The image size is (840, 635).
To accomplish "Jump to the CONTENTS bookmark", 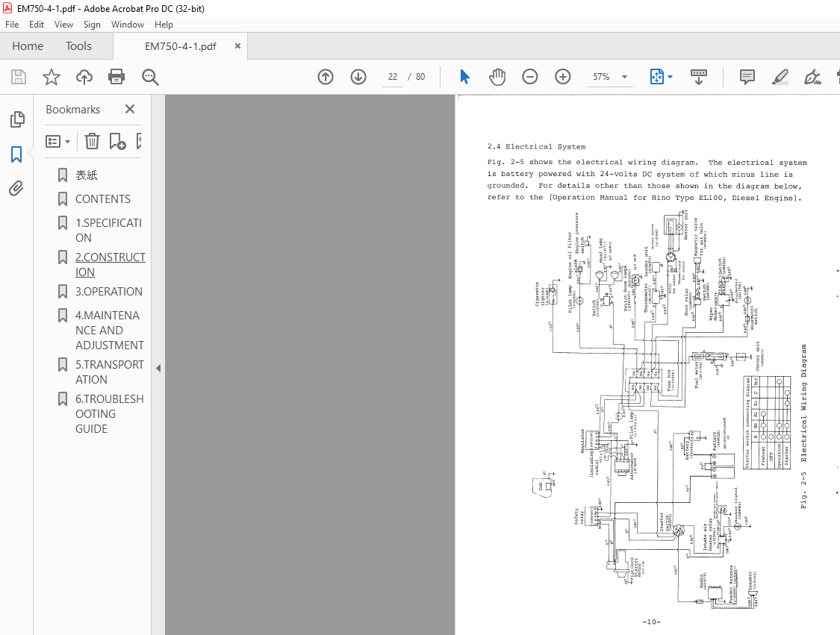I will coord(103,198).
